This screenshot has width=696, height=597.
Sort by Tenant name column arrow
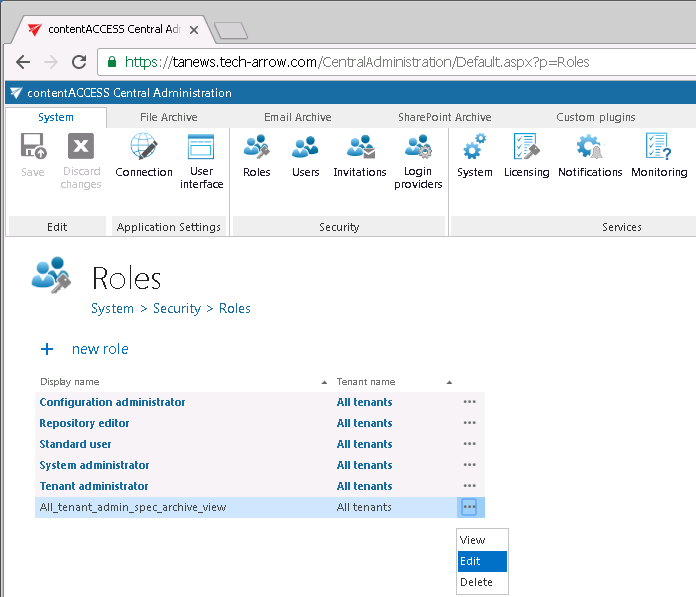pyautogui.click(x=449, y=382)
